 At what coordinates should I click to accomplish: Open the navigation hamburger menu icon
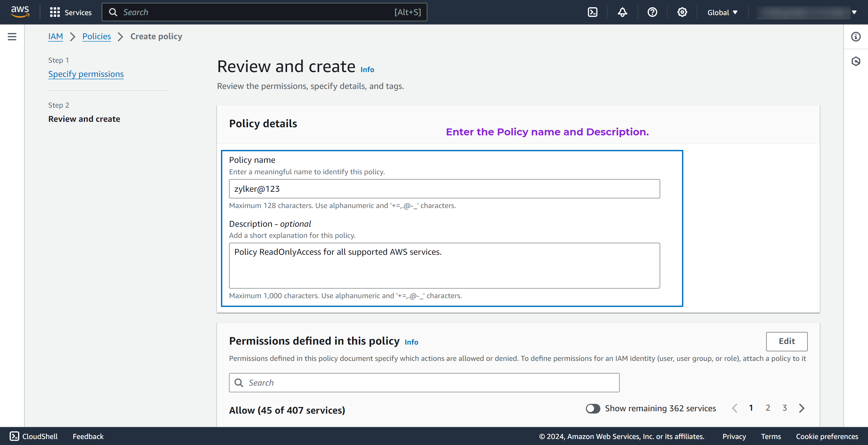12,36
